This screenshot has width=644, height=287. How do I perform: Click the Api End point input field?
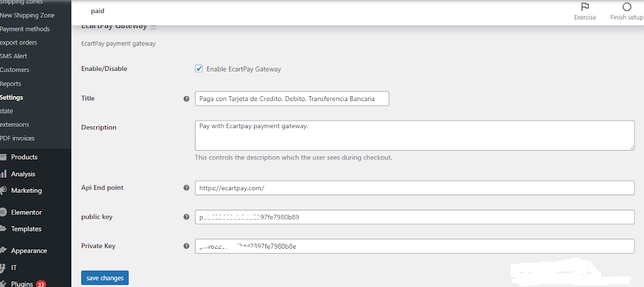(415, 188)
